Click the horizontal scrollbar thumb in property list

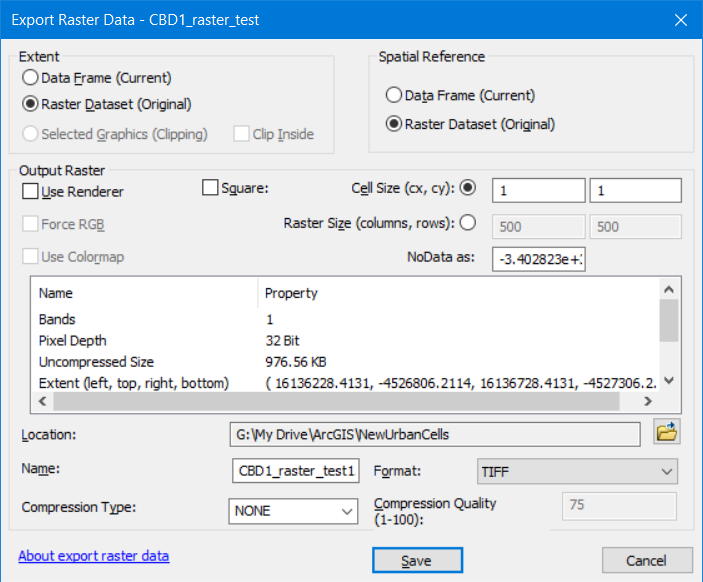336,401
